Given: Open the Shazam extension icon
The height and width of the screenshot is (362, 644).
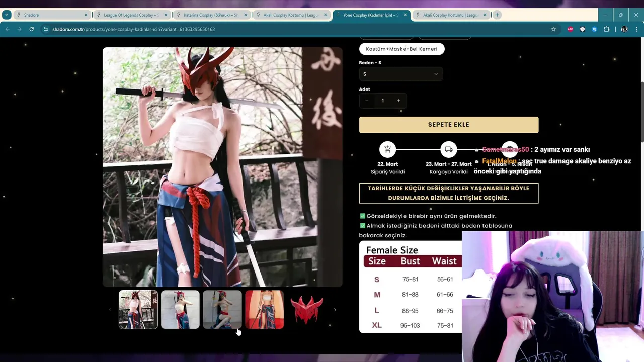Looking at the screenshot, I should tap(594, 29).
